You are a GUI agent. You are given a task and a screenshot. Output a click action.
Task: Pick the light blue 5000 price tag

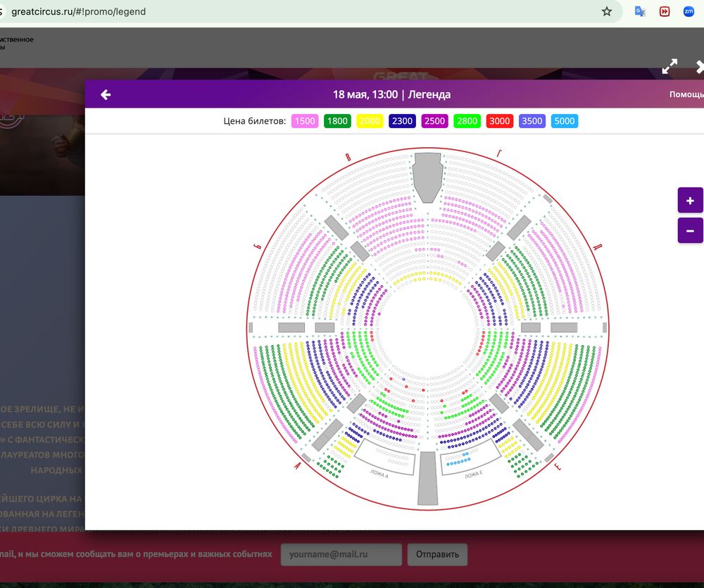click(564, 121)
